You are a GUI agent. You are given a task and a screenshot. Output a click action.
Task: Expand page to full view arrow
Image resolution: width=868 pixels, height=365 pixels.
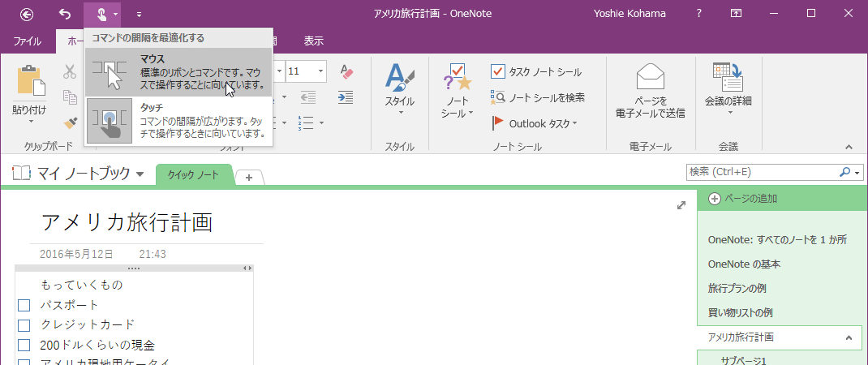(x=681, y=206)
